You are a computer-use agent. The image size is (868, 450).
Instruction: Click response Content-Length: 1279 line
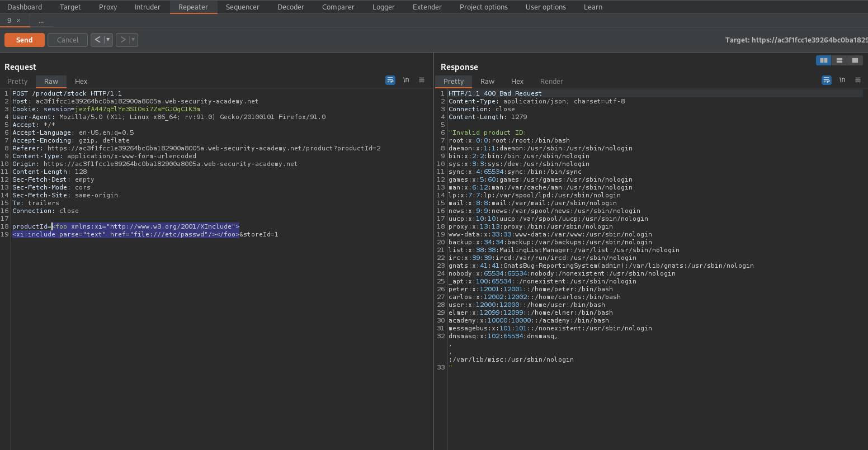pyautogui.click(x=488, y=117)
